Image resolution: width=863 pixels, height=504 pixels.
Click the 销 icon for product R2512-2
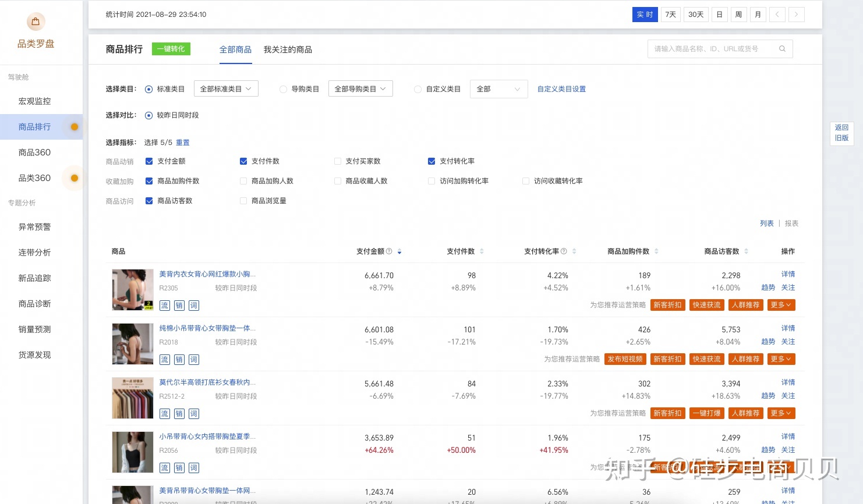[179, 414]
